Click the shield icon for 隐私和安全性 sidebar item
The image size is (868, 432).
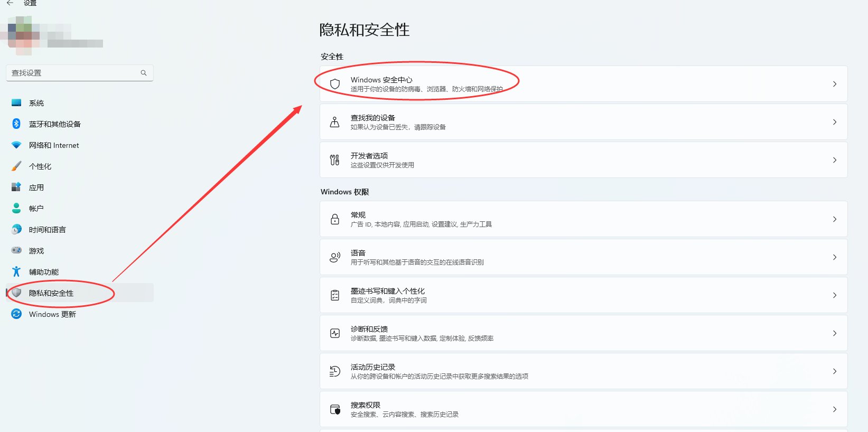coord(16,293)
